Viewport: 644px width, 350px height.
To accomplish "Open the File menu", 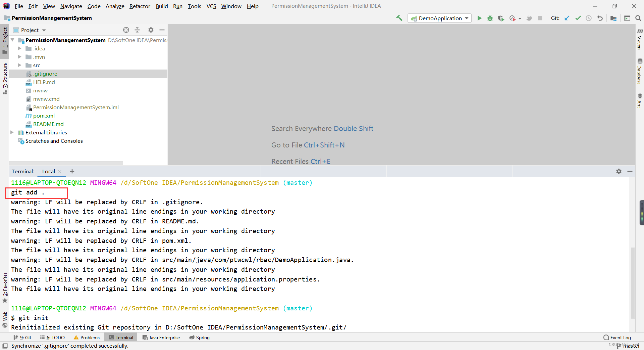I will click(19, 6).
